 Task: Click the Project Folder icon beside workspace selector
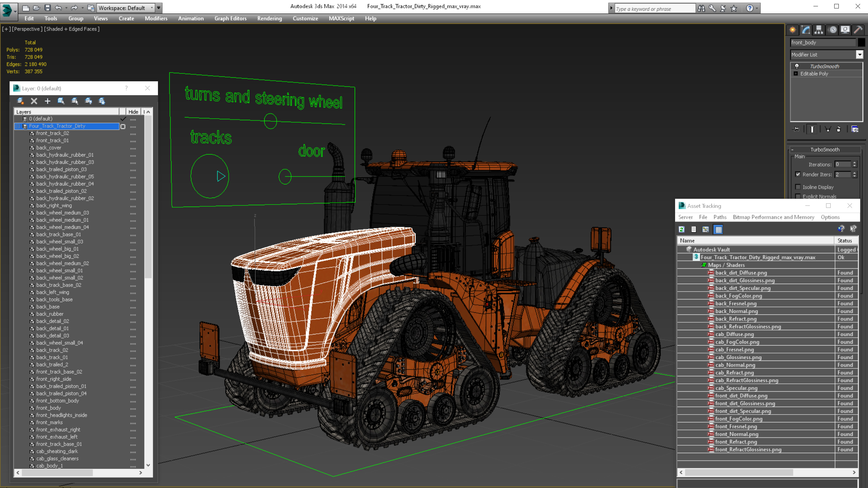coord(91,8)
